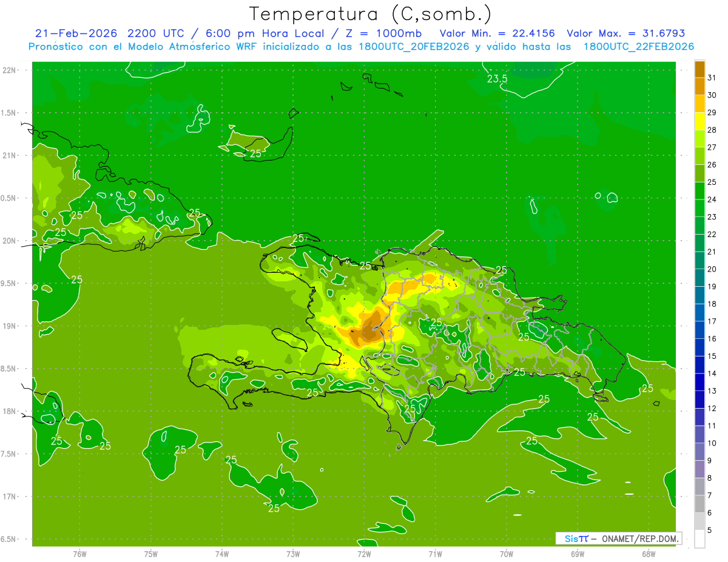This screenshot has height=562, width=728.
Task: Click the '21N' latitude axis label
Action: point(10,155)
